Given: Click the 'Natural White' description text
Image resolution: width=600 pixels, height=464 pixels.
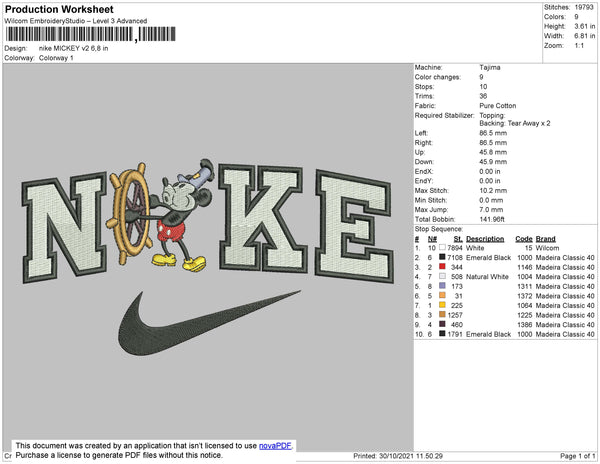Looking at the screenshot, I should (x=487, y=277).
